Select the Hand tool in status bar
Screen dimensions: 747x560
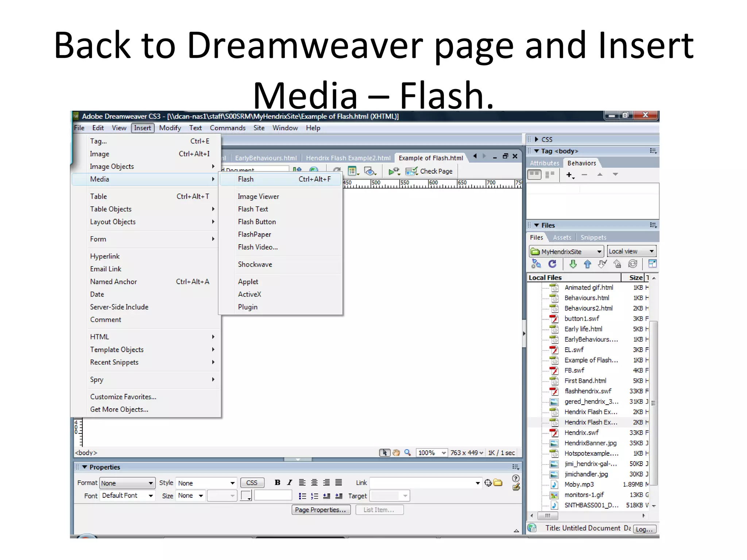tap(396, 453)
